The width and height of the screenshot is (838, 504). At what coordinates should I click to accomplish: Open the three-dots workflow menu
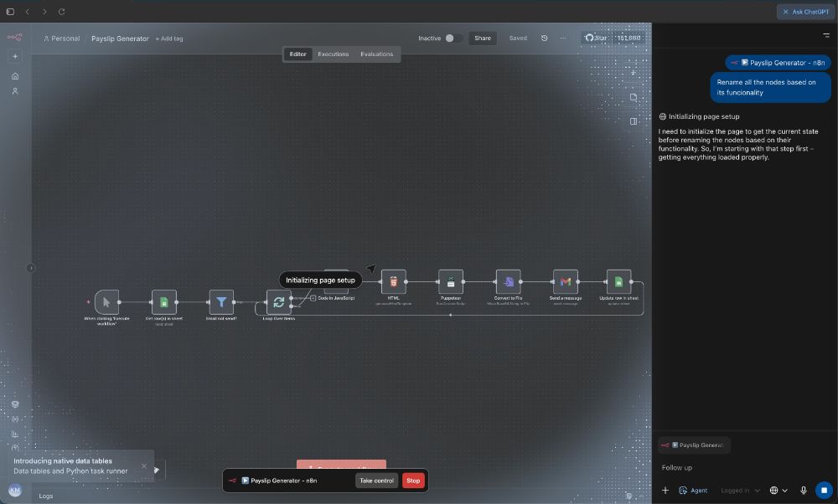(x=563, y=38)
